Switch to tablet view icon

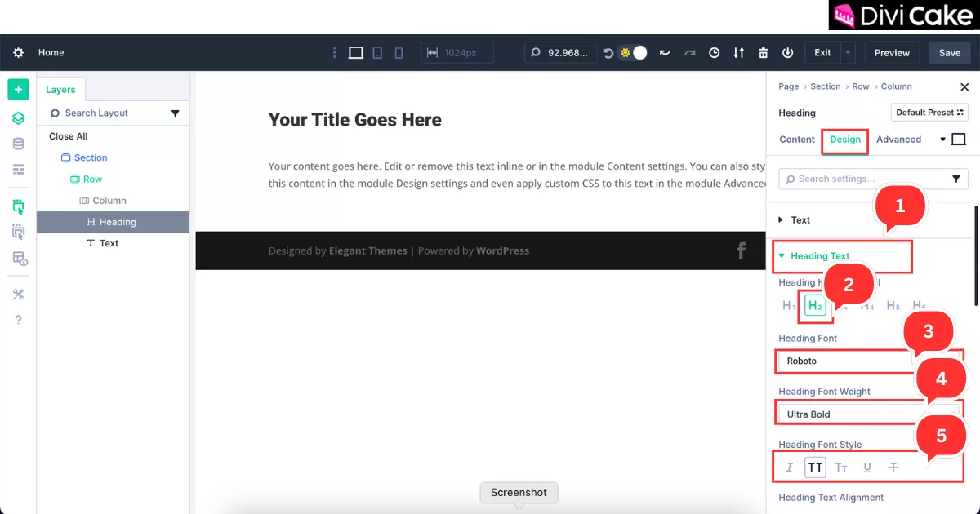coord(377,52)
